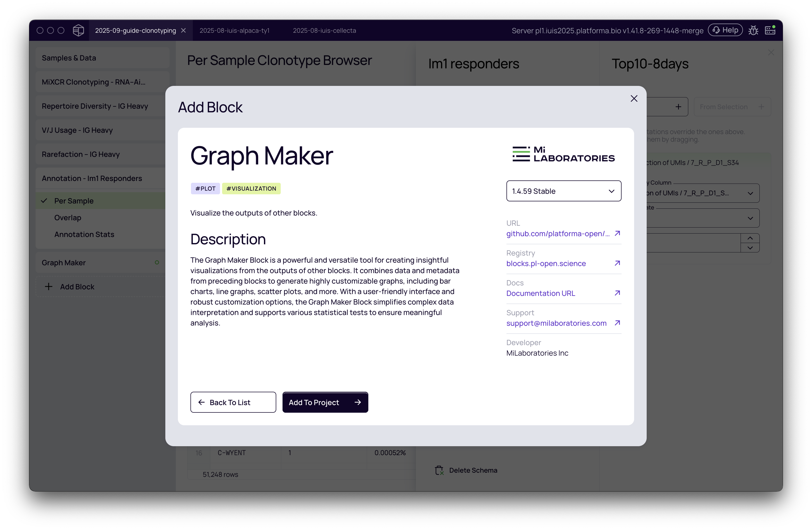Select the #PLOT tag
Screen dimensions: 812x530
pyautogui.click(x=205, y=189)
